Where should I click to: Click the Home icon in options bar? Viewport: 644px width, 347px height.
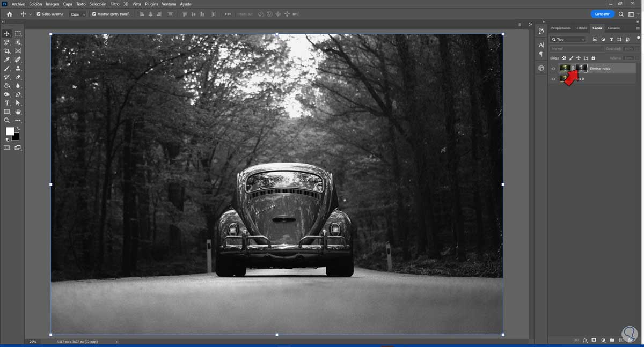tap(9, 14)
